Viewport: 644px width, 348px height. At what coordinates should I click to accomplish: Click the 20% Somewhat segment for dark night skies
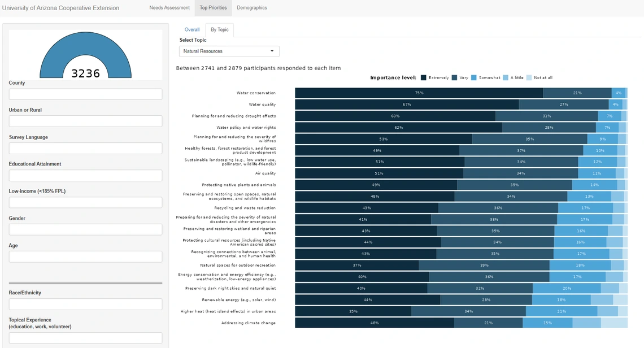tap(567, 289)
